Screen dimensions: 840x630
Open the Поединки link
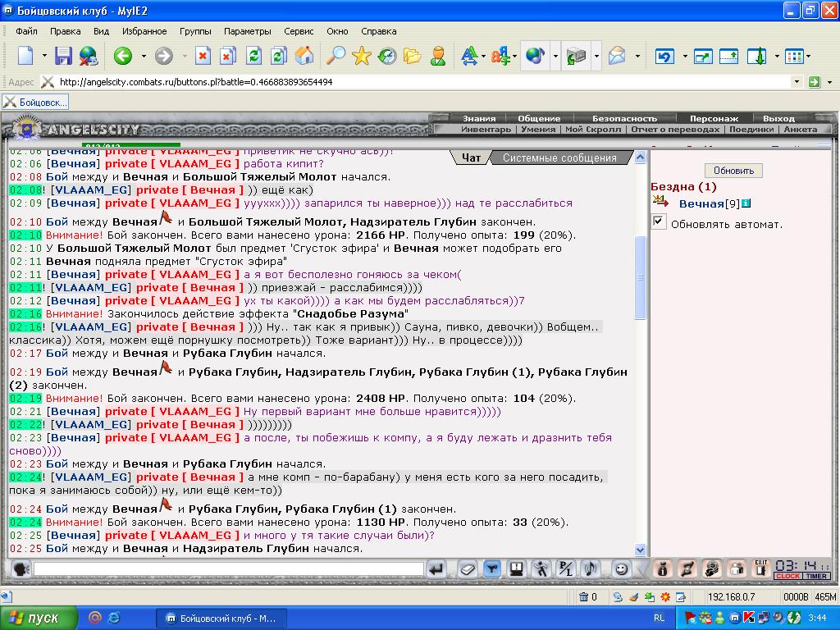point(751,129)
